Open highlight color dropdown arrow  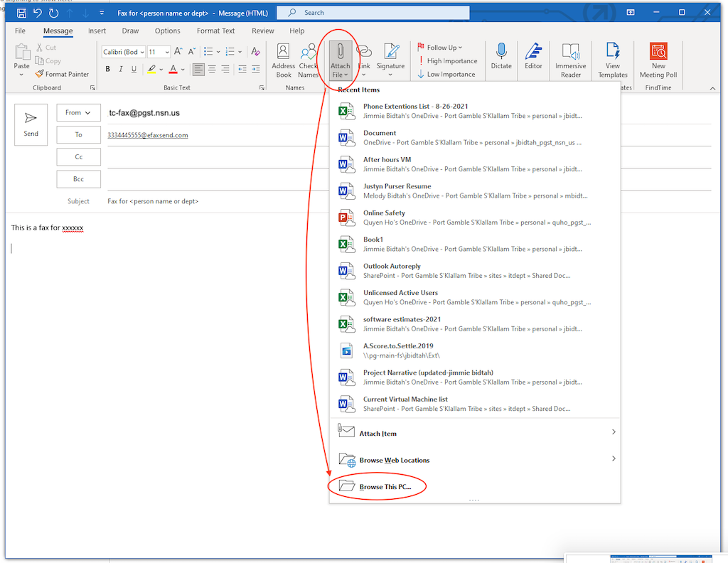tap(161, 70)
